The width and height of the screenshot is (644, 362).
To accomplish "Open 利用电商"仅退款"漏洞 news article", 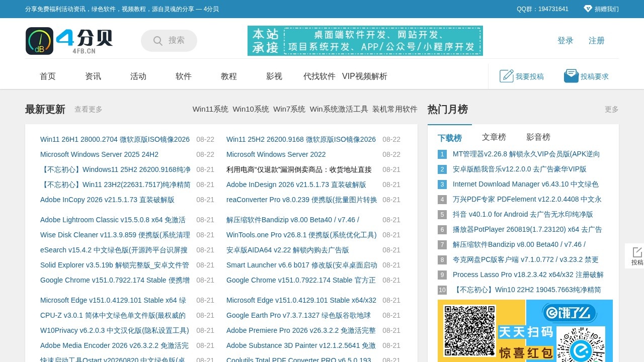I will 299,169.
